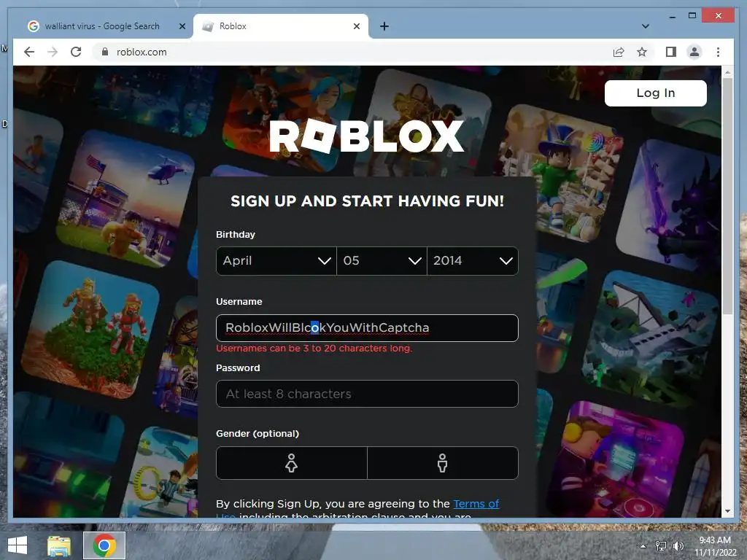Select the male gender icon
747x560 pixels.
(443, 463)
